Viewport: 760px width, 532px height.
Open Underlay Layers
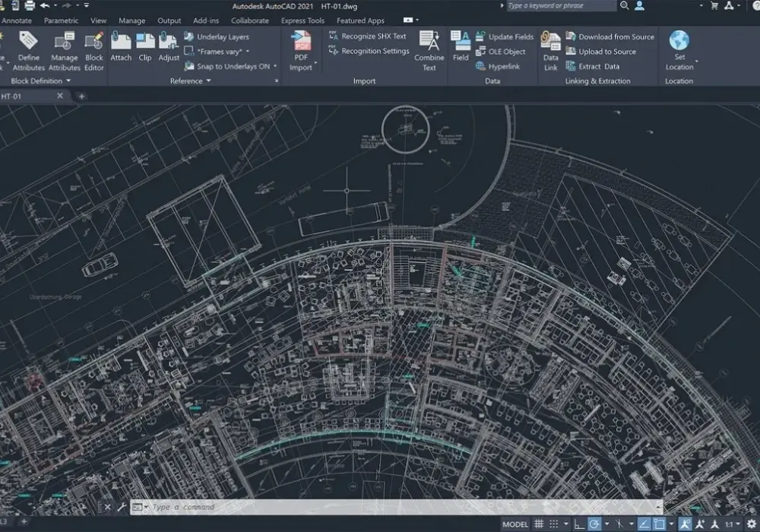(217, 36)
